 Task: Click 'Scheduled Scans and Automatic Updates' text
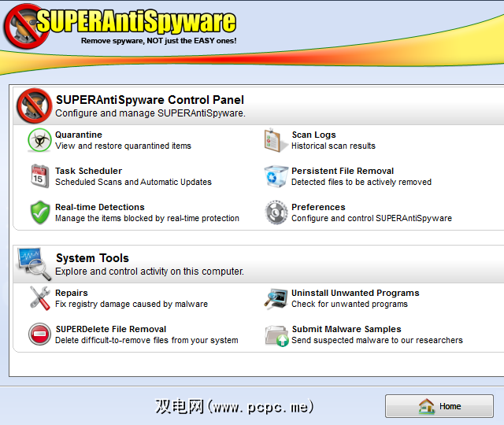[133, 182]
